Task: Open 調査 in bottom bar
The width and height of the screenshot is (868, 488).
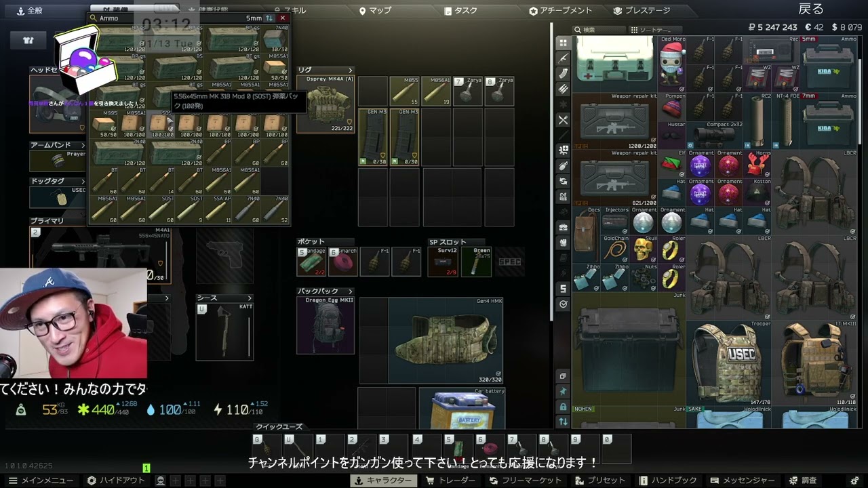Action: click(x=803, y=481)
